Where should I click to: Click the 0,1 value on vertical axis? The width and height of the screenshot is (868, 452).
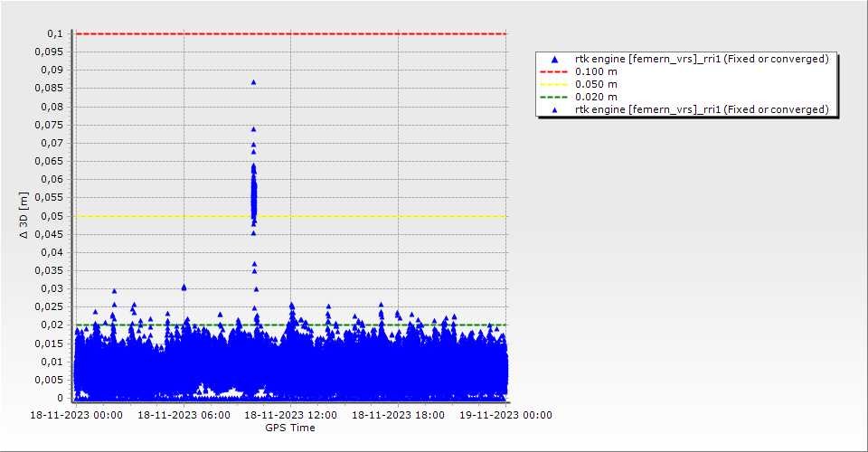54,33
